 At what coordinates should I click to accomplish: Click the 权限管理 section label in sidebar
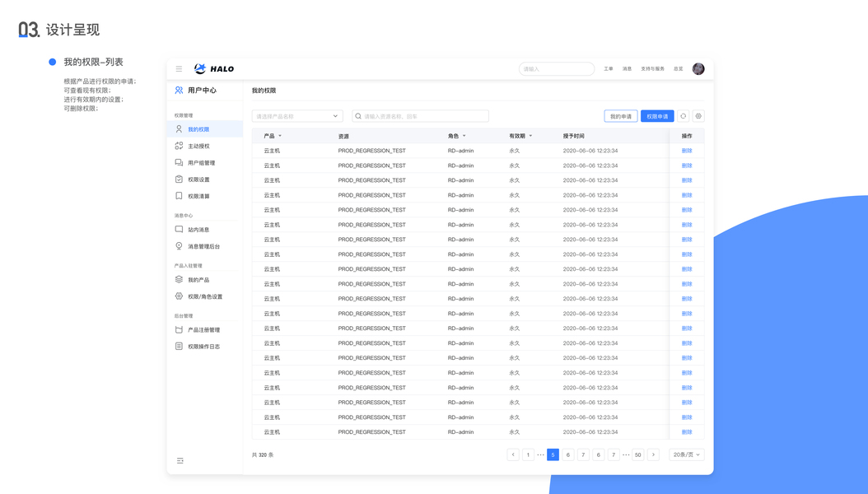point(184,115)
